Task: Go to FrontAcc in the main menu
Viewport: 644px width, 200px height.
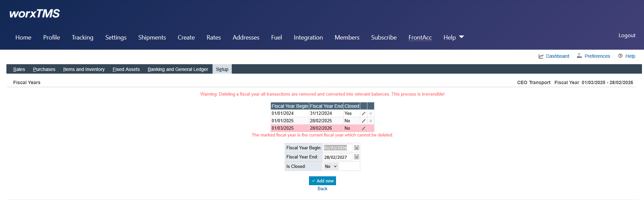Action: point(420,37)
